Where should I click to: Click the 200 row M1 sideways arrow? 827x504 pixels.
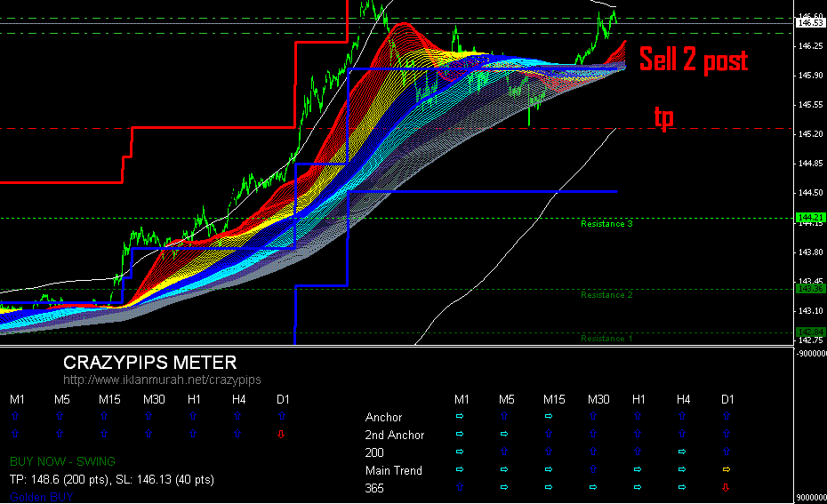point(460,452)
